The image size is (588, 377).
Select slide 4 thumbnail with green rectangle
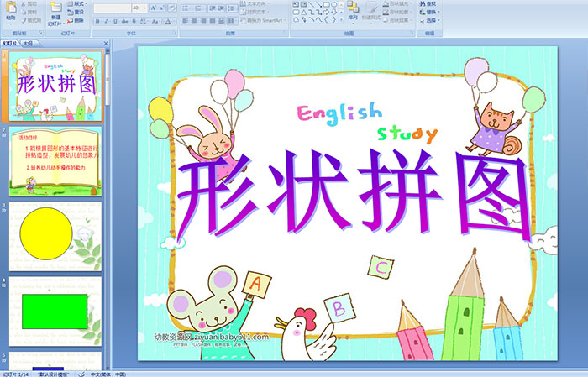coord(55,312)
